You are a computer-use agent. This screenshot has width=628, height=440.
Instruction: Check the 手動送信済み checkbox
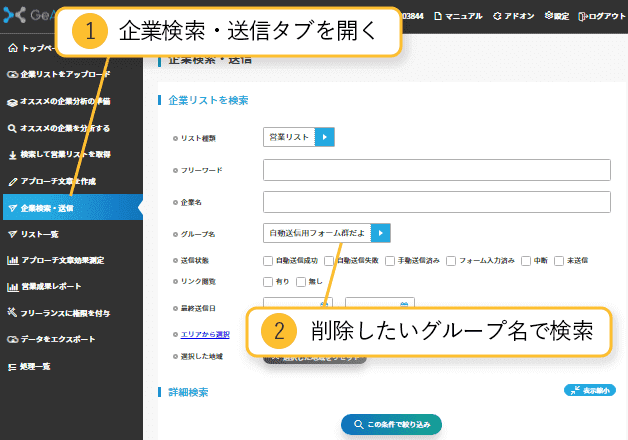point(390,261)
